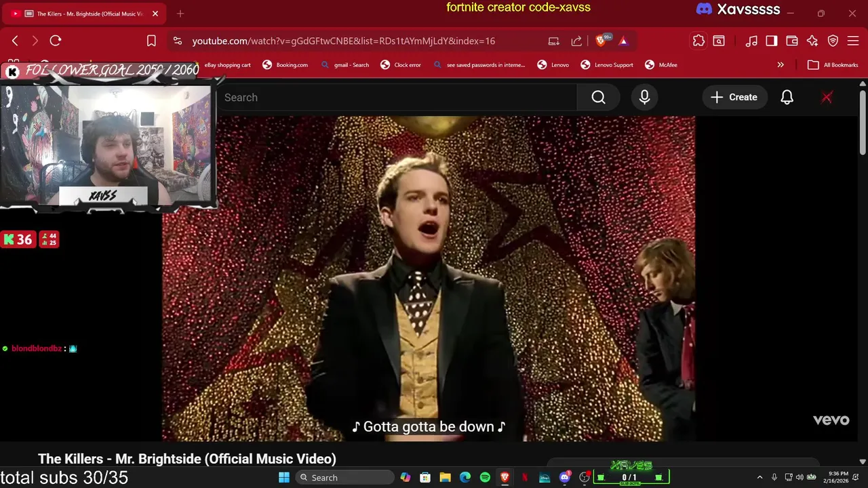
Task: Click the address bar URL
Action: click(343, 41)
